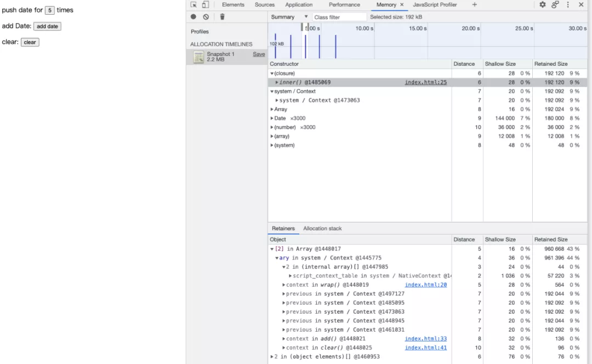Select the Memory tab
Viewport: 592px width, 364px height.
(x=386, y=4)
